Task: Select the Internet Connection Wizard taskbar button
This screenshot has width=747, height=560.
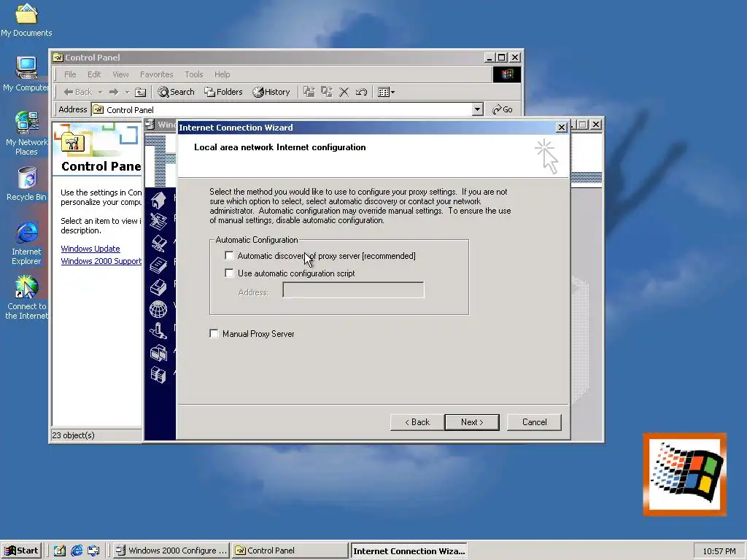Action: [x=409, y=551]
